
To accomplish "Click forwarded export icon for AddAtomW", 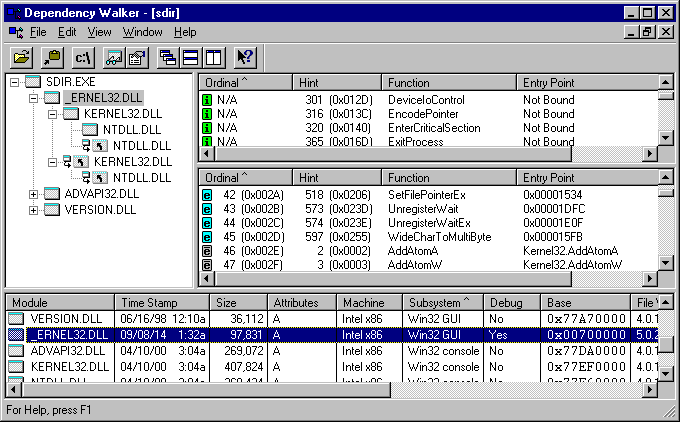I will [x=207, y=265].
